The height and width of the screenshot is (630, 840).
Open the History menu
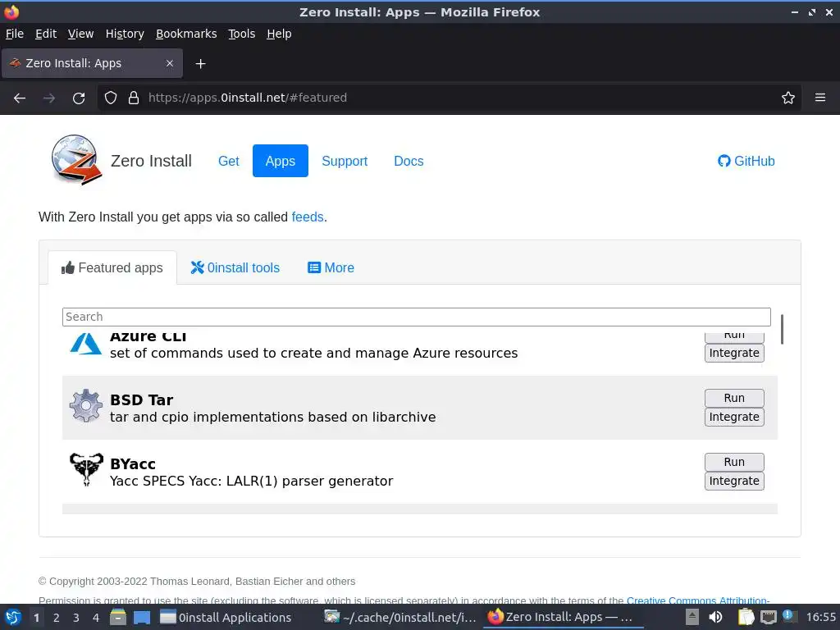click(x=125, y=34)
